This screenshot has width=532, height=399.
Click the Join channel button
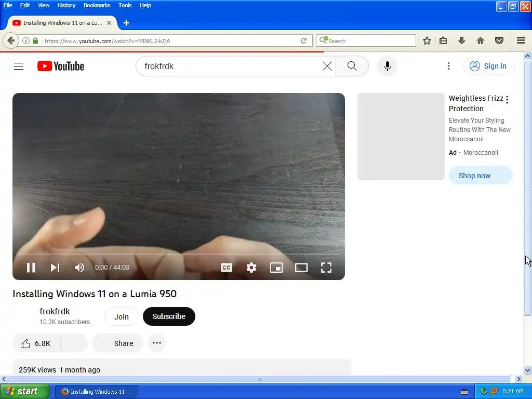[122, 316]
